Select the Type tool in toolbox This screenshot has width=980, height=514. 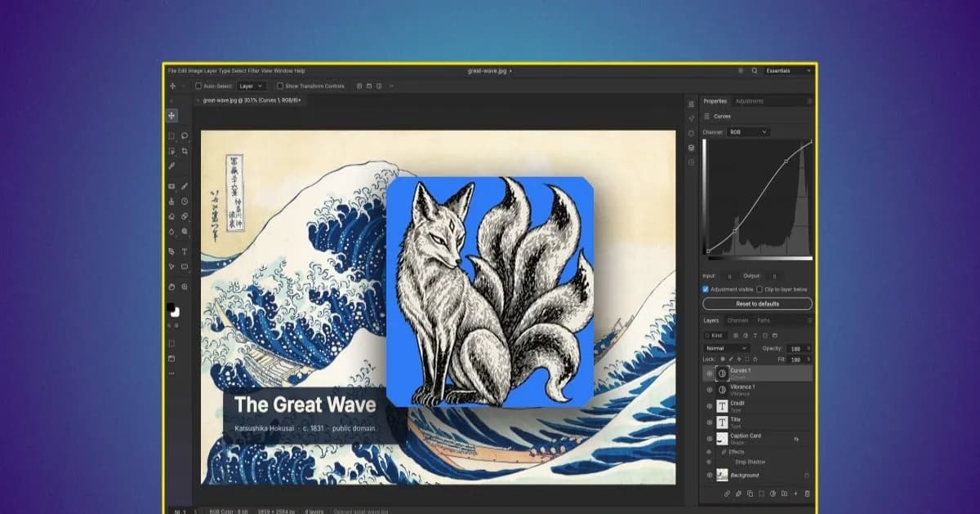pyautogui.click(x=185, y=251)
